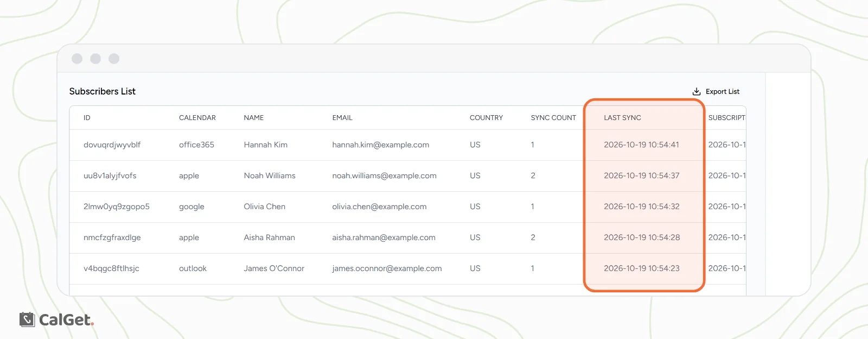The image size is (868, 339).
Task: Select ID dovuqrdjwyvblf cell
Action: point(112,145)
